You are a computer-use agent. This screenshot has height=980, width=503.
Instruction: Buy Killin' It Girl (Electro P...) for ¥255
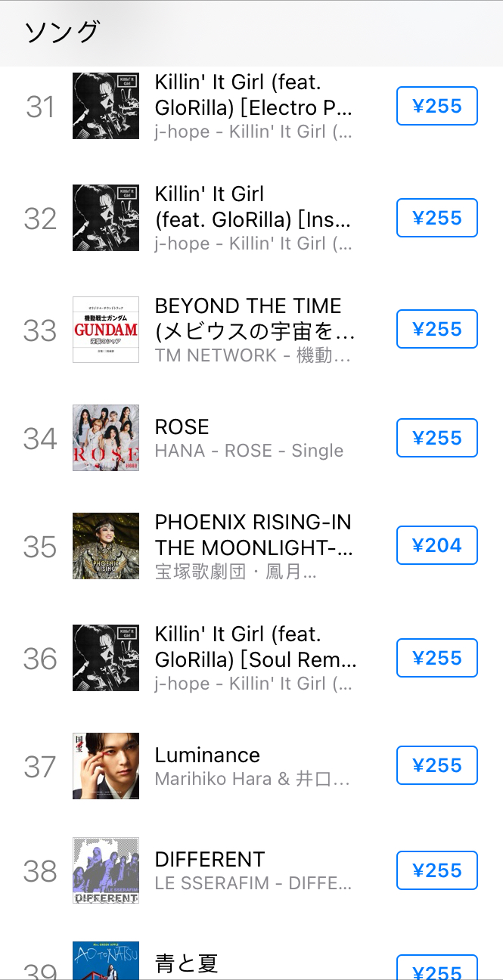coord(436,106)
